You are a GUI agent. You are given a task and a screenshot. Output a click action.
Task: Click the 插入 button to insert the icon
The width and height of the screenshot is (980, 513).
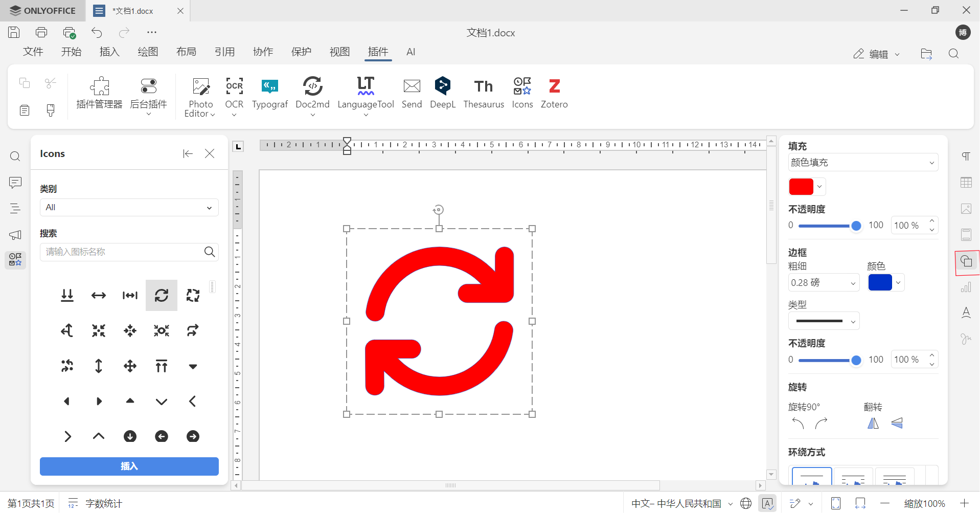(129, 466)
